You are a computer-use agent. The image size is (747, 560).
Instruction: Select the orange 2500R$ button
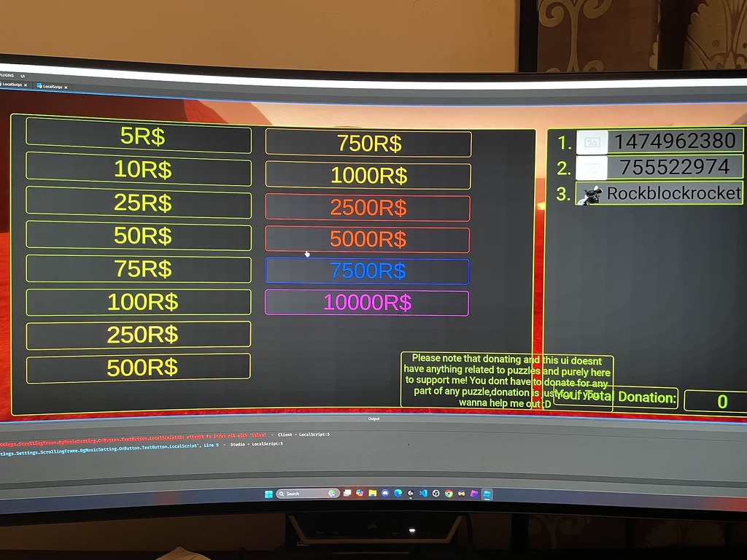point(368,207)
